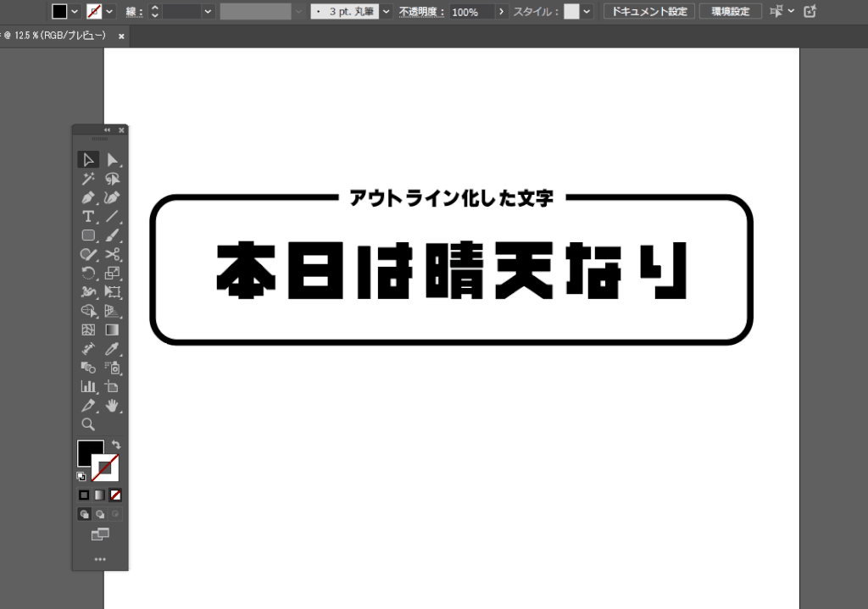Click the ドキュメント設定 button
Image resolution: width=868 pixels, height=609 pixels.
click(x=649, y=11)
